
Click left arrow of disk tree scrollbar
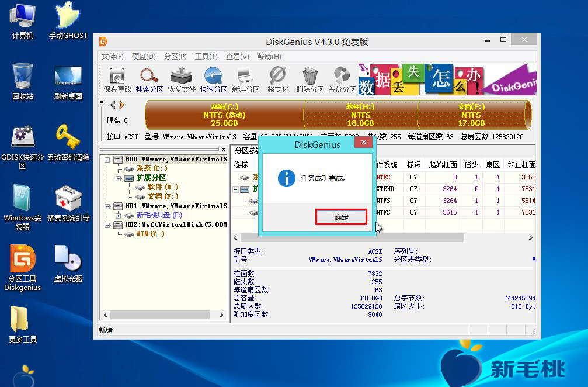pyautogui.click(x=105, y=315)
